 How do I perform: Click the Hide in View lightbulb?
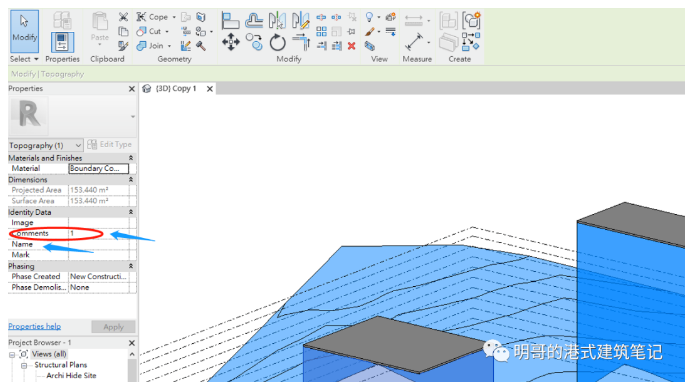click(x=370, y=17)
